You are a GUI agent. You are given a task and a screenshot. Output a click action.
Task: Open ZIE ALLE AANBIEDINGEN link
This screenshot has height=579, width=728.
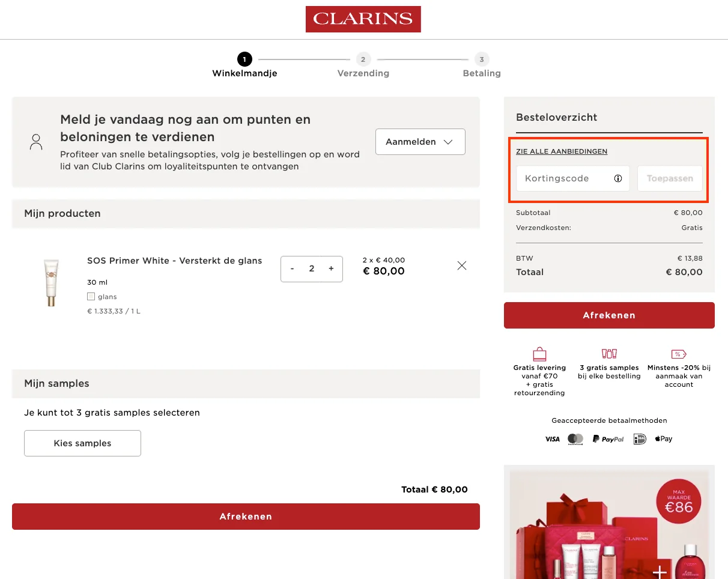click(561, 151)
